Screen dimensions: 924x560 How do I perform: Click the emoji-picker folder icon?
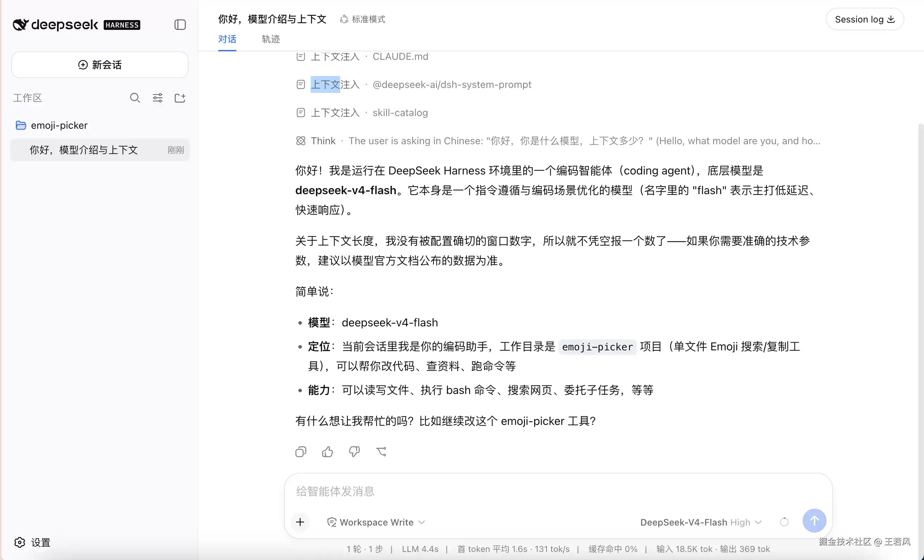click(x=21, y=125)
